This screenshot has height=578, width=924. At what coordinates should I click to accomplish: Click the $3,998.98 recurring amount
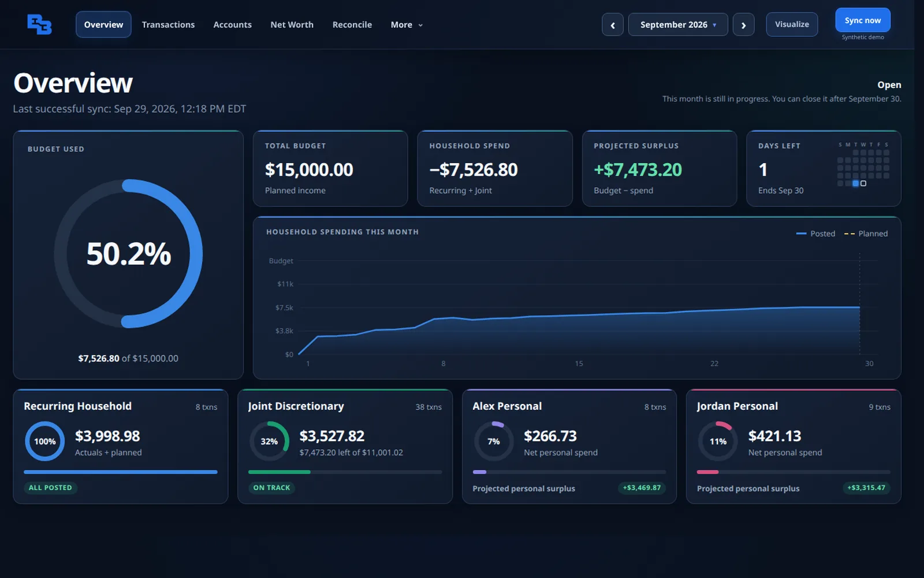107,436
